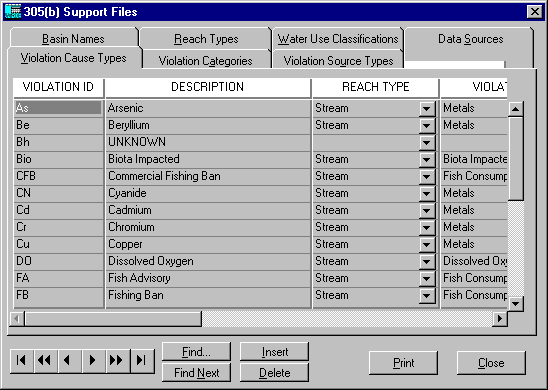
Task: Go to next record arrow
Action: (93, 360)
